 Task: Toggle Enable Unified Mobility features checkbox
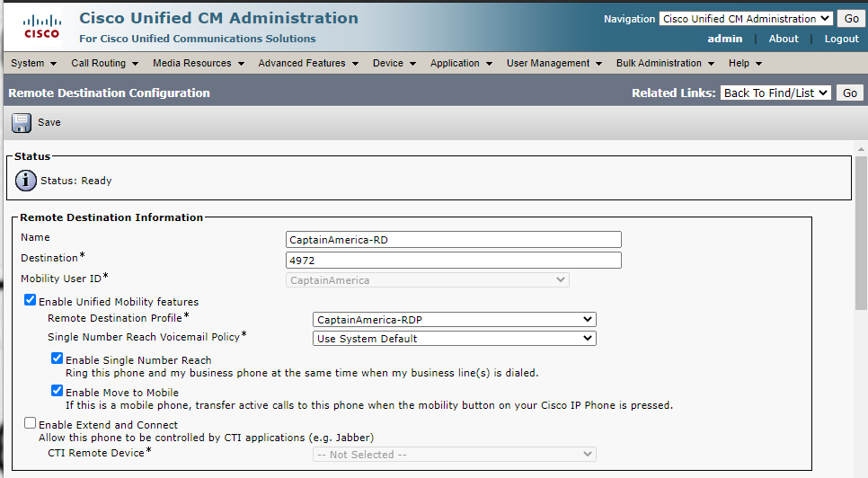click(30, 301)
